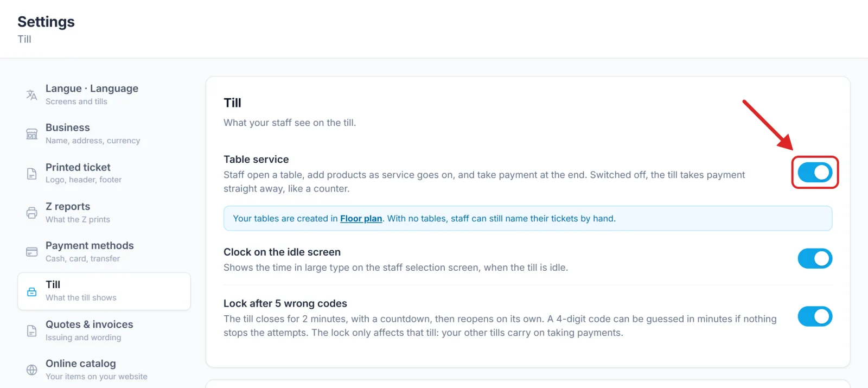Select the Till sidebar entry
The height and width of the screenshot is (388, 868).
(104, 291)
